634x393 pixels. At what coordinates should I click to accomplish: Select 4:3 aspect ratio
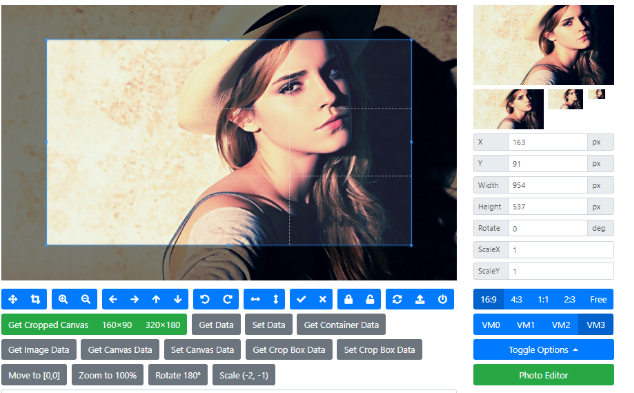516,300
